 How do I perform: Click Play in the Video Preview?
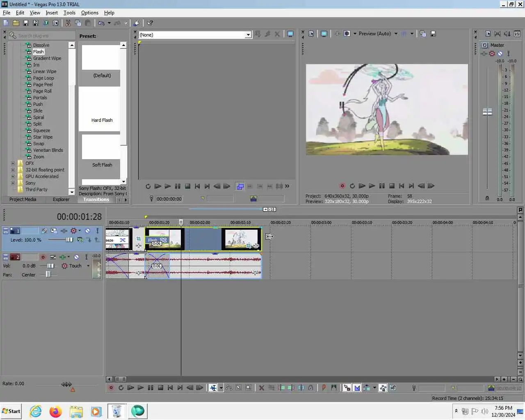pyautogui.click(x=372, y=186)
